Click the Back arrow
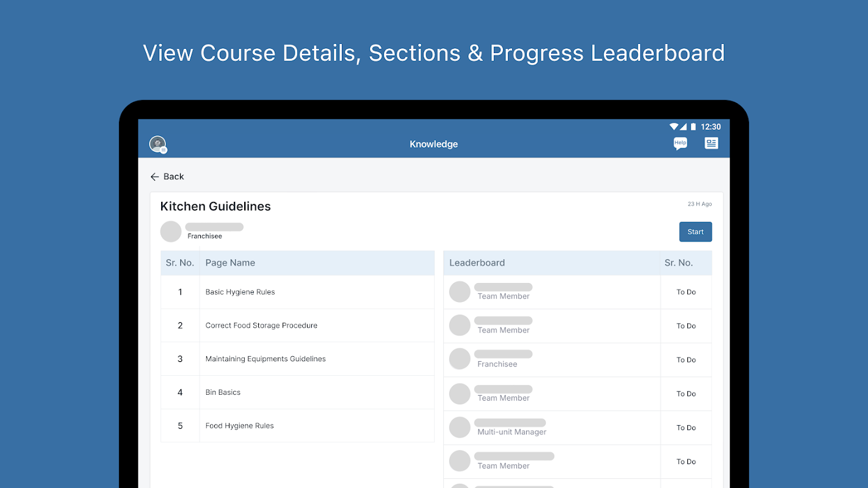This screenshot has width=868, height=488. point(155,177)
